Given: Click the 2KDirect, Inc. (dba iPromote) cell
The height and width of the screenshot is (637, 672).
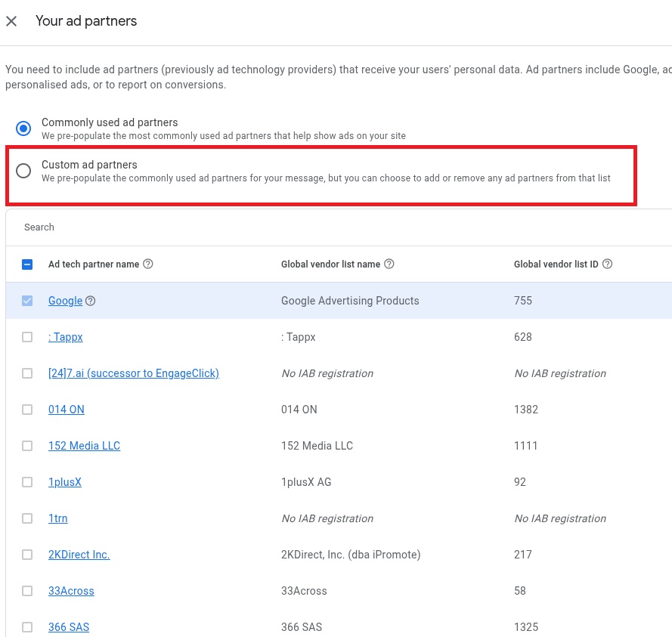Looking at the screenshot, I should click(351, 555).
